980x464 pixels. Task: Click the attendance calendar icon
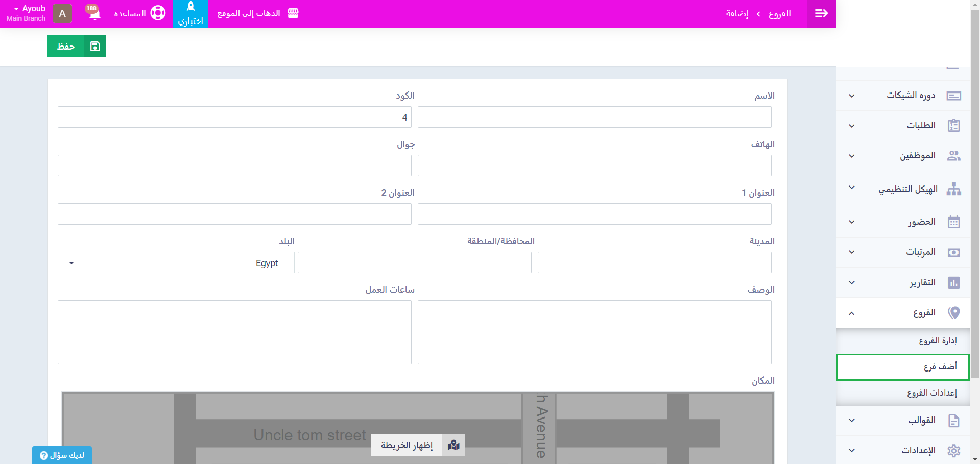953,222
